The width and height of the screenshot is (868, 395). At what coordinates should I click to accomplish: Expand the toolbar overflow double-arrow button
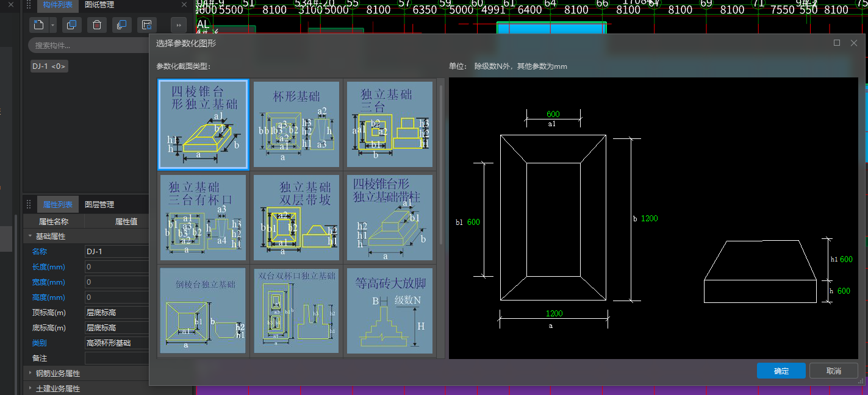click(178, 25)
